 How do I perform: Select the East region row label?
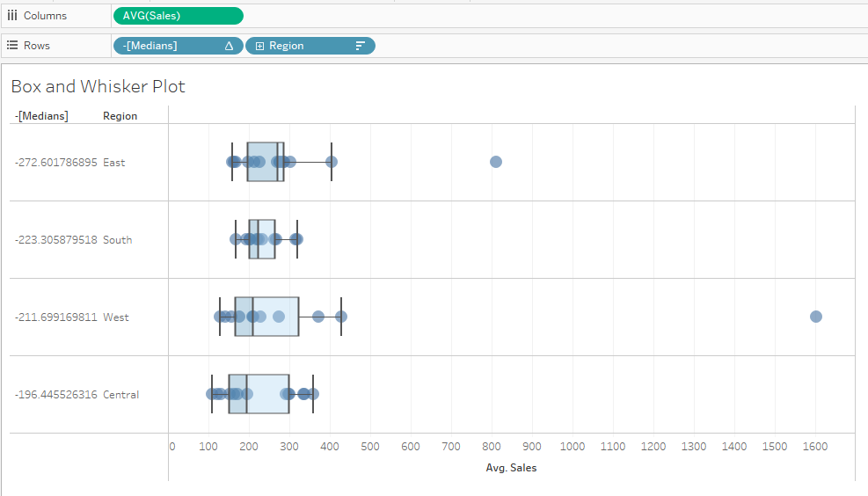[114, 163]
